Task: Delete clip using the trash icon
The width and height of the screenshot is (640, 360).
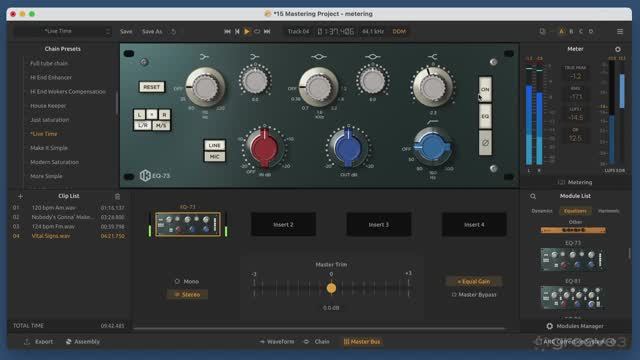Action: pos(118,196)
